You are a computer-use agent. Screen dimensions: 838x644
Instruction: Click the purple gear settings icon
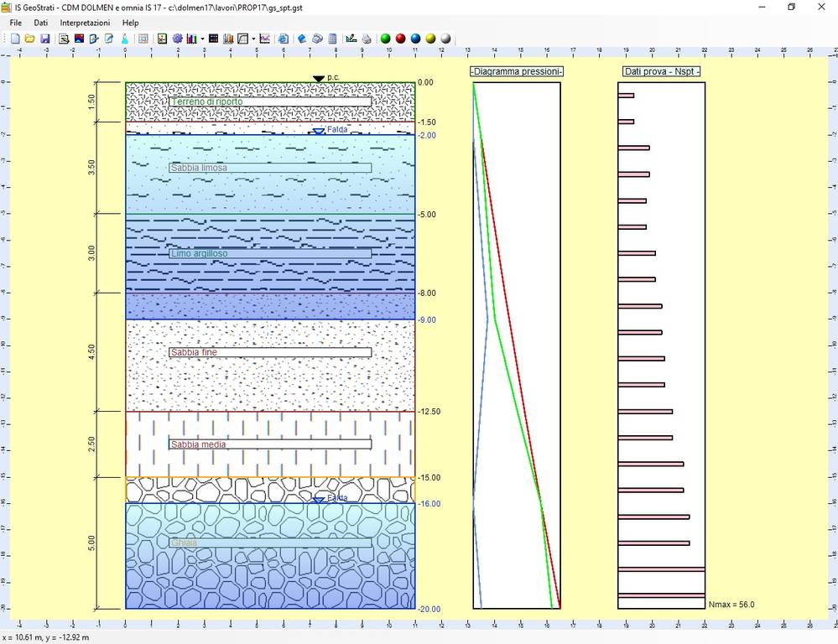[x=177, y=39]
